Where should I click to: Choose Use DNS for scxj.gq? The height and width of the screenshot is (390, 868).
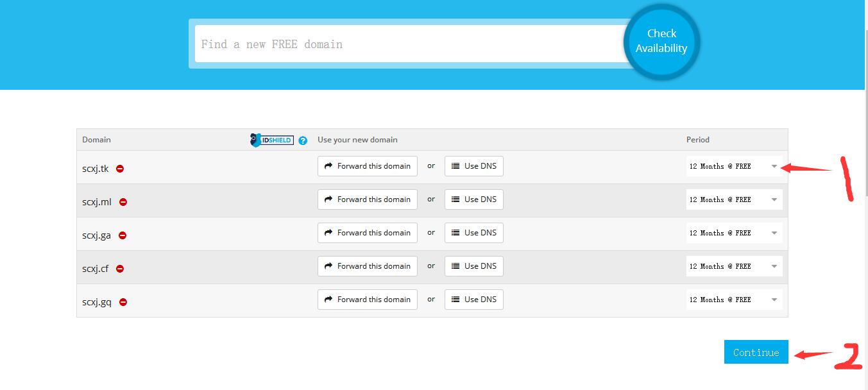(473, 300)
